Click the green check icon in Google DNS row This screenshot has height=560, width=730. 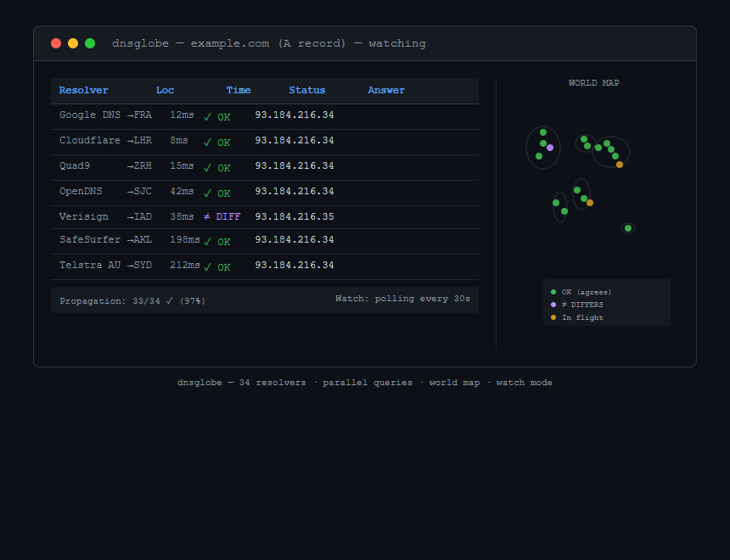tap(208, 117)
